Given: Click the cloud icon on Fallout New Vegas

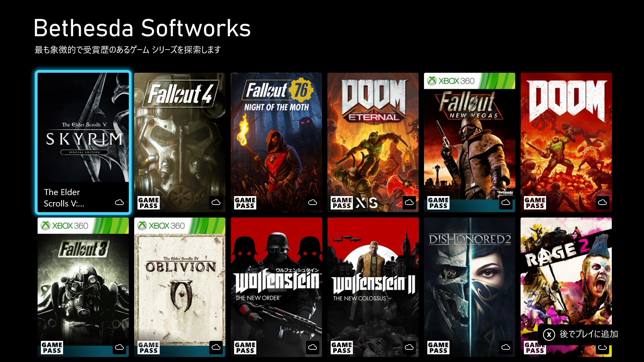Looking at the screenshot, I should tap(506, 202).
